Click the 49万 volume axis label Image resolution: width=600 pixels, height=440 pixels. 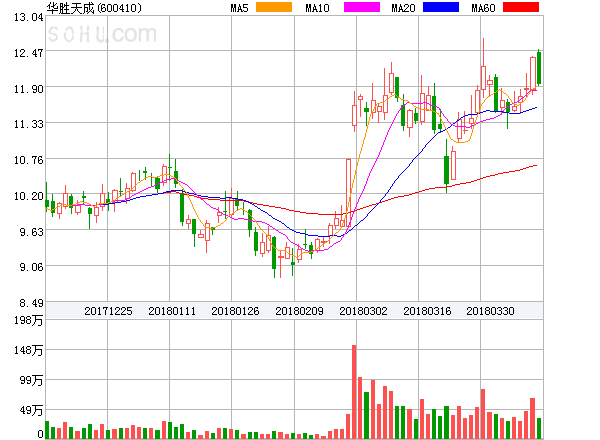31,411
